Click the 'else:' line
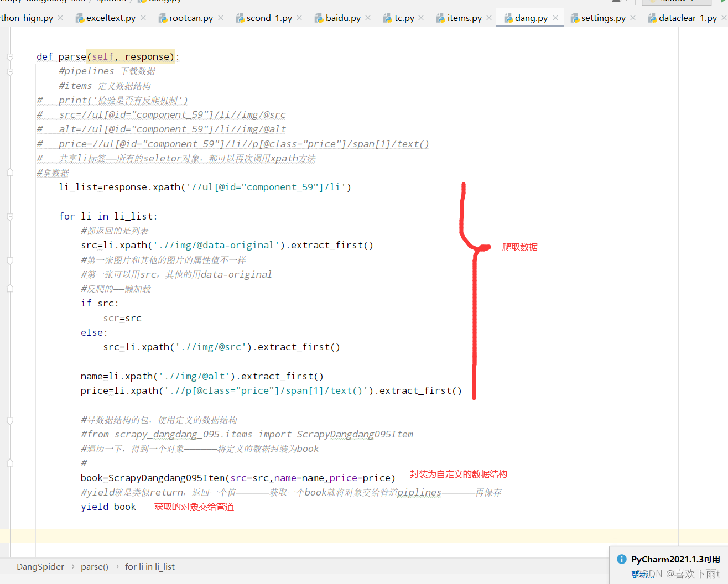This screenshot has width=728, height=584. click(94, 332)
